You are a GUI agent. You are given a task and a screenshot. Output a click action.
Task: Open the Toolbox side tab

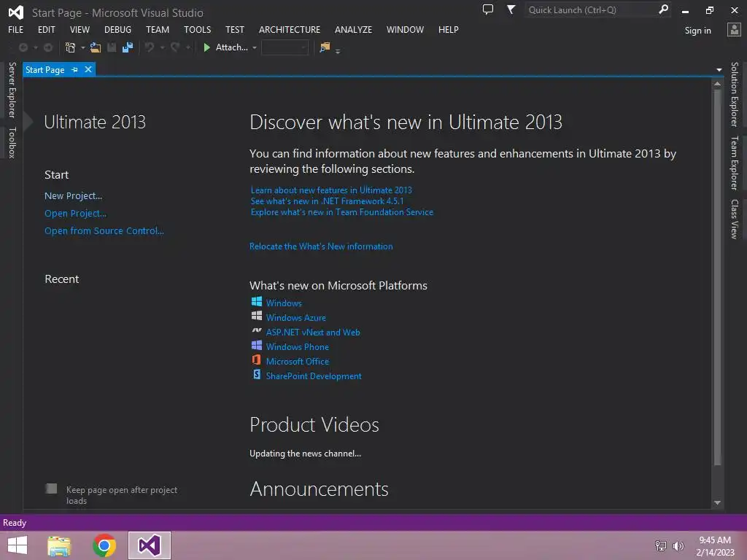click(x=12, y=142)
